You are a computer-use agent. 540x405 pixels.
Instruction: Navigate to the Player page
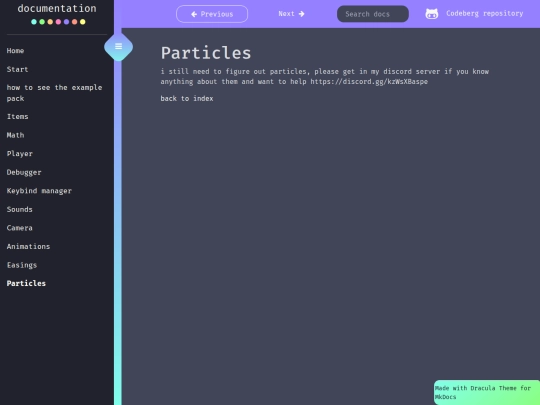click(20, 154)
